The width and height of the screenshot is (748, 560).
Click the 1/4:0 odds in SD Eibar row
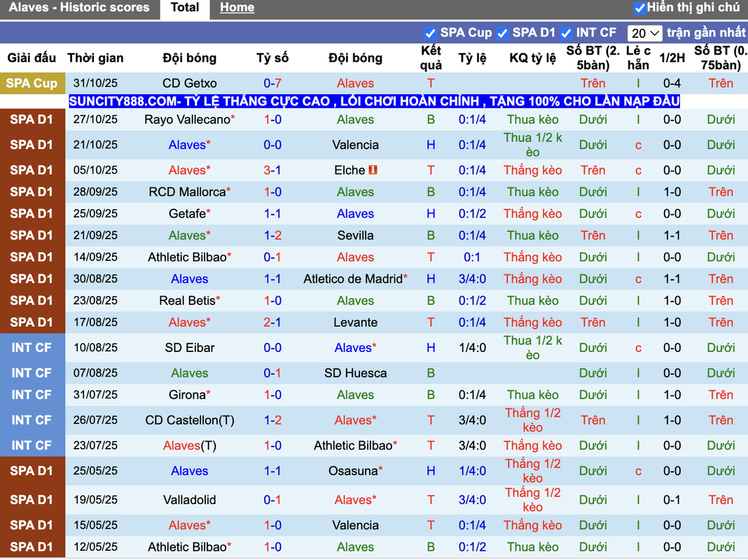472,347
